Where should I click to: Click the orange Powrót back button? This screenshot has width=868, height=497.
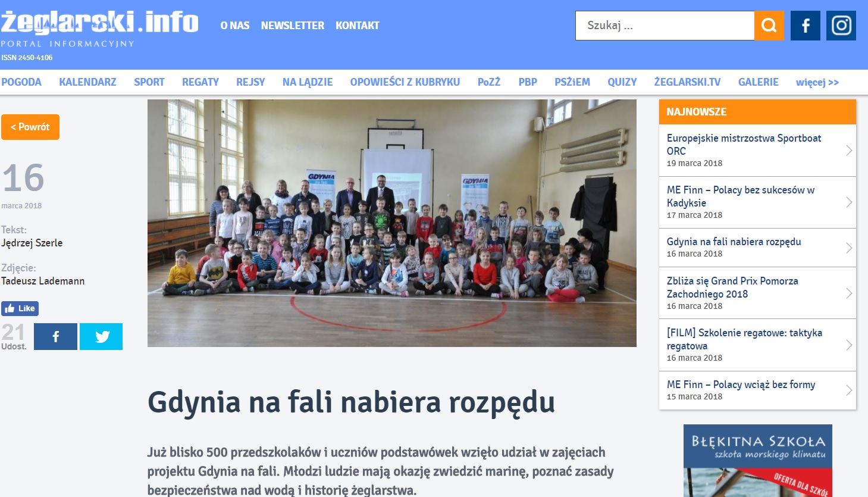click(x=30, y=127)
